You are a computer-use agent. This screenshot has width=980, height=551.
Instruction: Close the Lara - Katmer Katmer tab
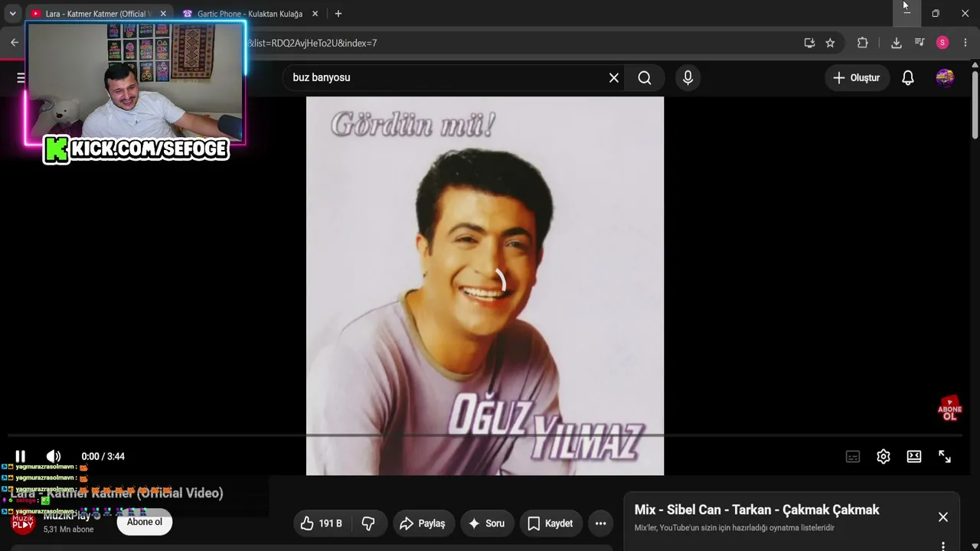pyautogui.click(x=163, y=14)
